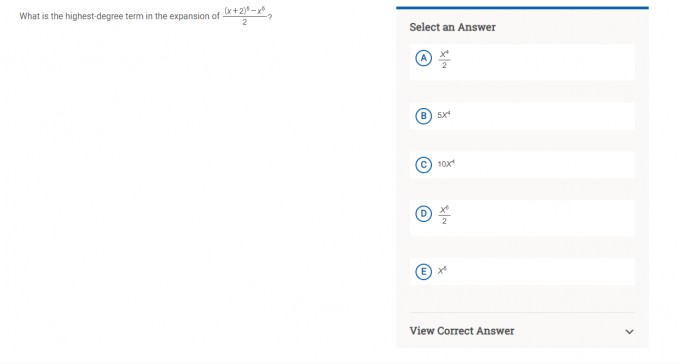Click the x⁴ over 2 fraction answer
This screenshot has width=680, height=364.
point(444,59)
